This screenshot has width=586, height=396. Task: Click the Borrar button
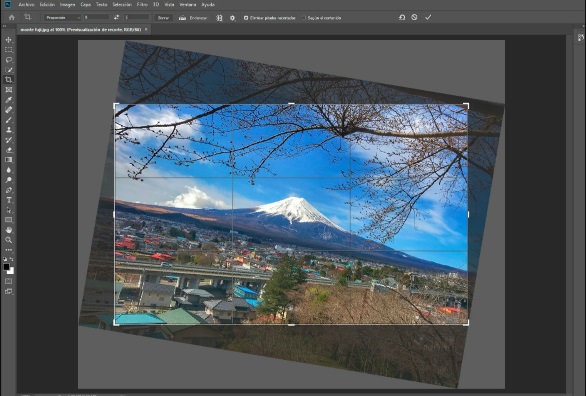pyautogui.click(x=163, y=18)
